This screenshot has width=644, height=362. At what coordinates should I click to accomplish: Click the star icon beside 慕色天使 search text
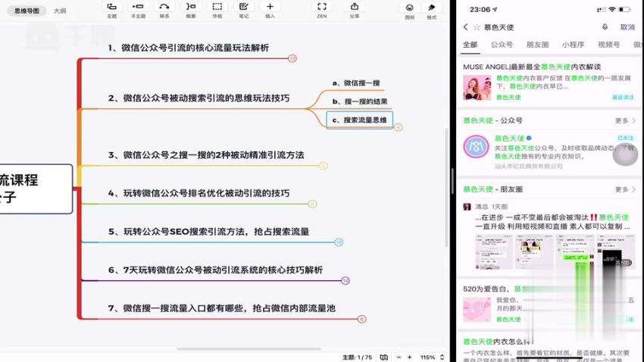(477, 27)
